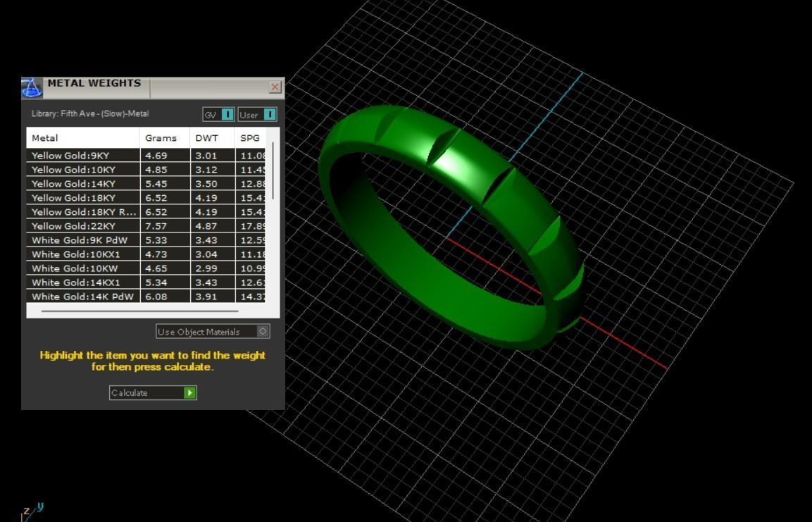Click the 3.50 DWT value for 14KY
The width and height of the screenshot is (812, 522).
coord(206,183)
